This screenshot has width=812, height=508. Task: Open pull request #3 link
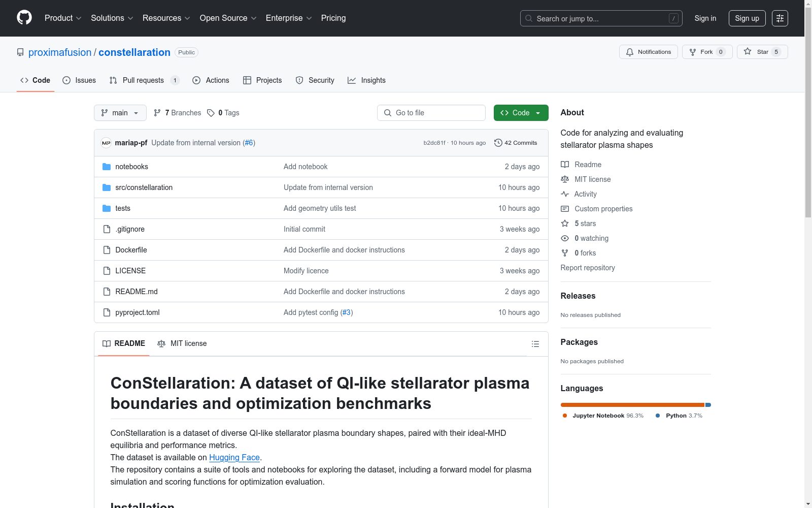coord(346,312)
